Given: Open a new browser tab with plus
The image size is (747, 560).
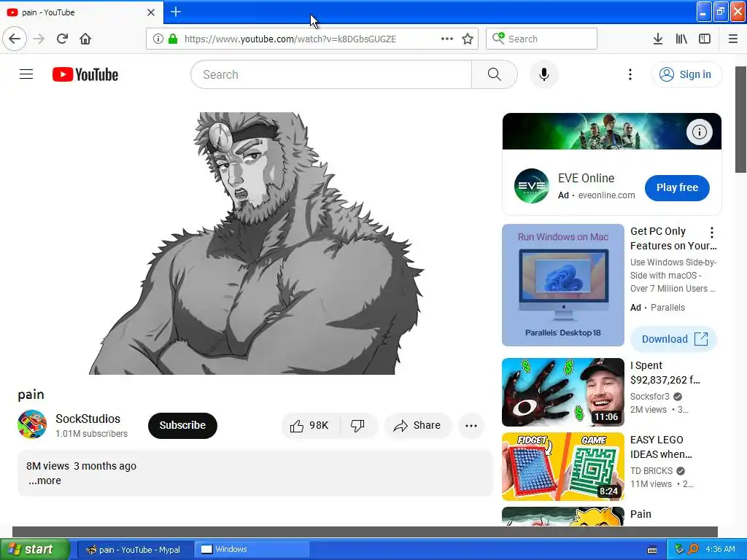Looking at the screenshot, I should pyautogui.click(x=175, y=12).
